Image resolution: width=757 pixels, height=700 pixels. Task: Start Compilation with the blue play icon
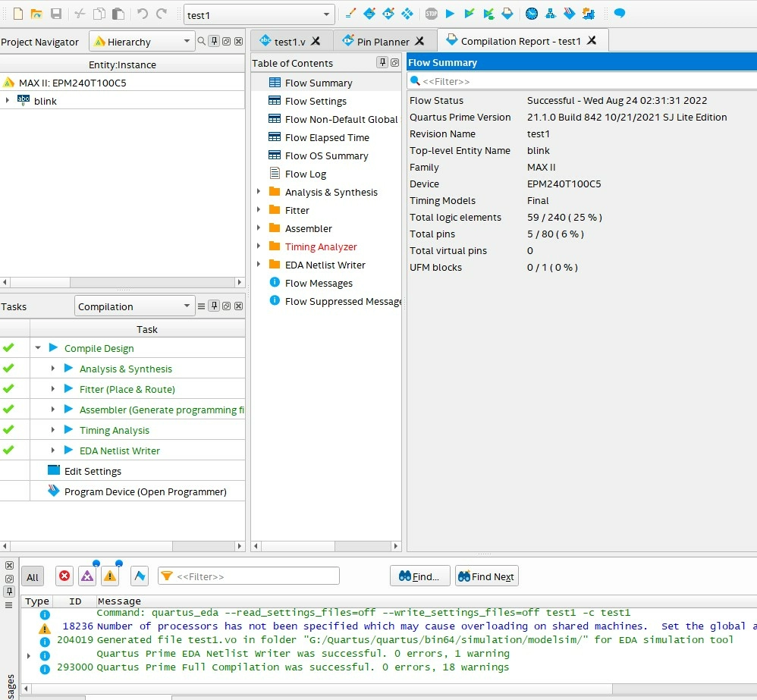point(450,14)
